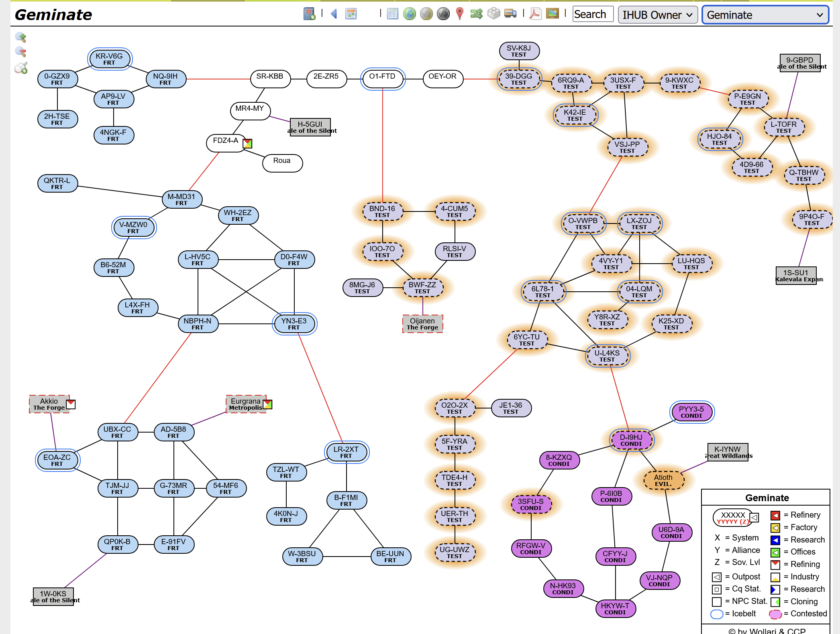The height and width of the screenshot is (634, 840).
Task: Click the blue back arrow icon
Action: pyautogui.click(x=334, y=14)
